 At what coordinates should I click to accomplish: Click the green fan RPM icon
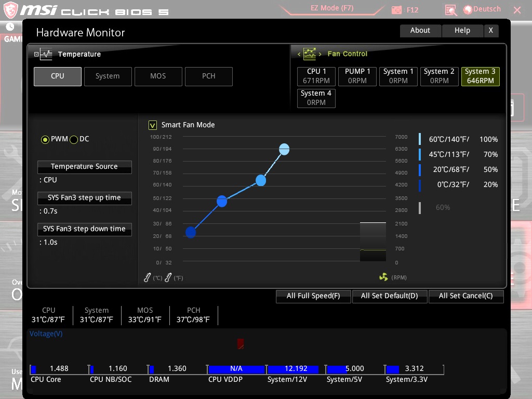click(x=383, y=277)
